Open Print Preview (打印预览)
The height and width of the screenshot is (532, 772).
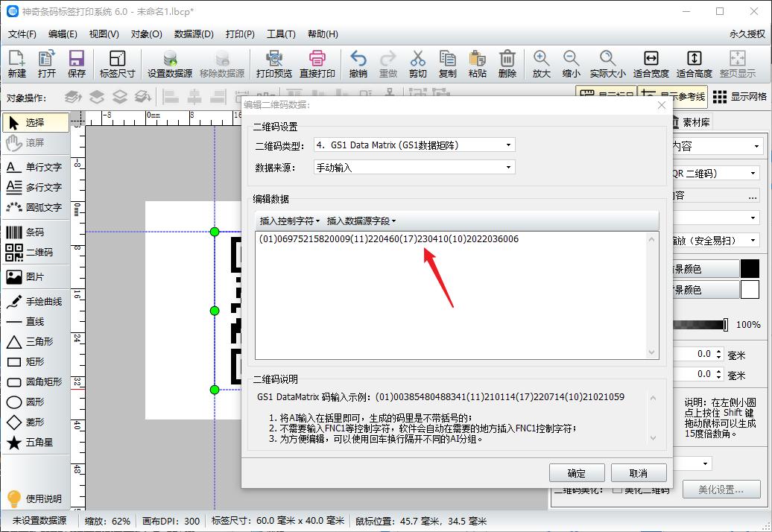coord(273,64)
